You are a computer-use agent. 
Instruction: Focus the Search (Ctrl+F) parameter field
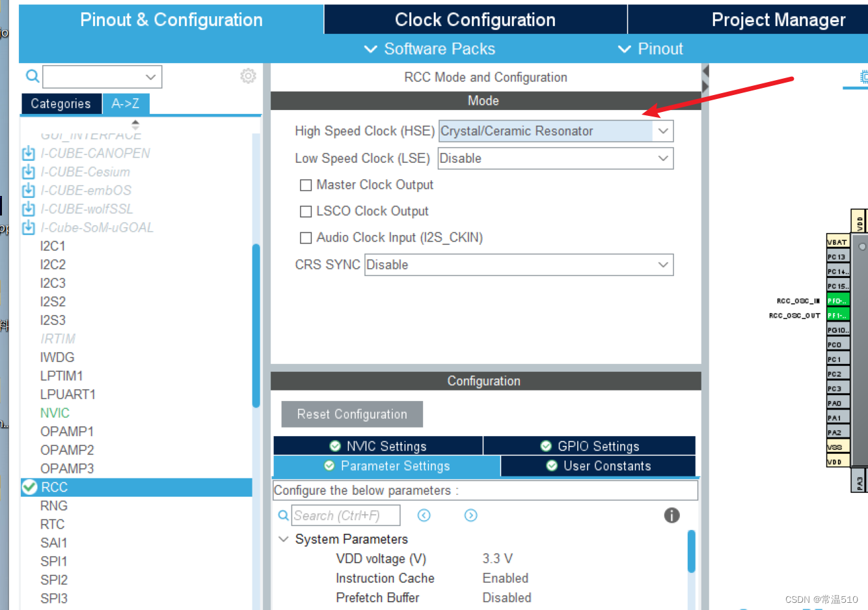(x=346, y=516)
